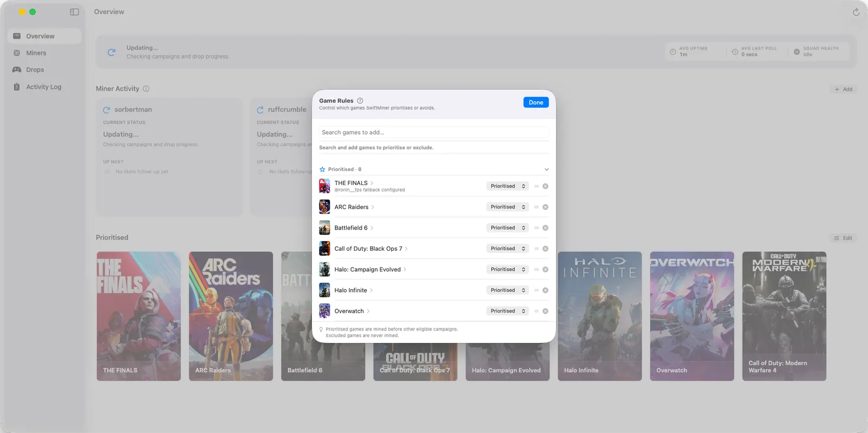Select Call of Duty: Modern Warfare 4 thumbnail

784,316
